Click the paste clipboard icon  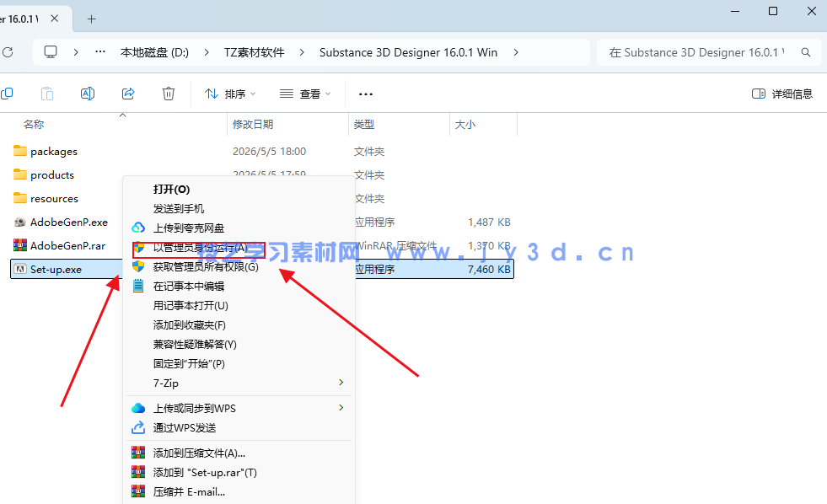tap(47, 94)
